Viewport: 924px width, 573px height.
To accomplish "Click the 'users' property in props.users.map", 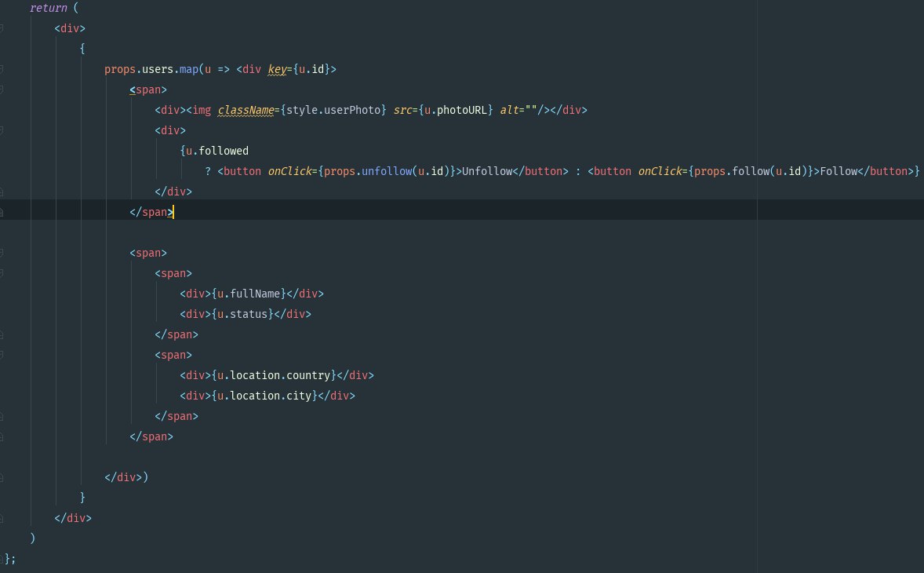I will coord(158,70).
